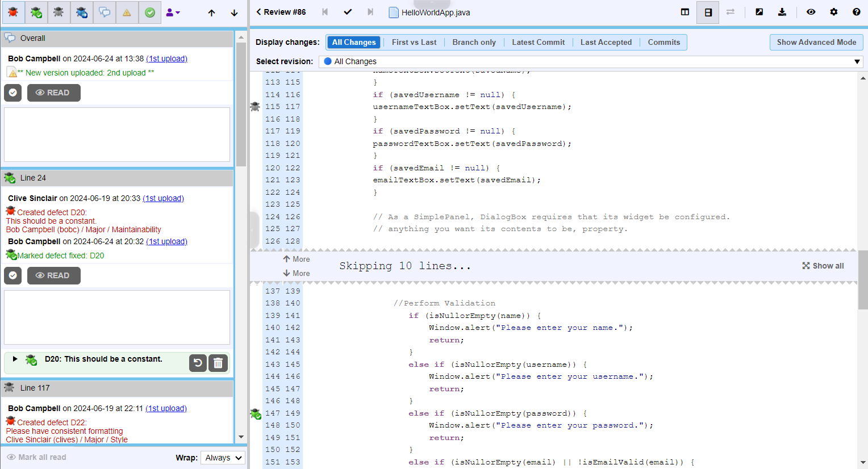
Task: Click the code pane vertical scrollbar thumb
Action: 863,279
